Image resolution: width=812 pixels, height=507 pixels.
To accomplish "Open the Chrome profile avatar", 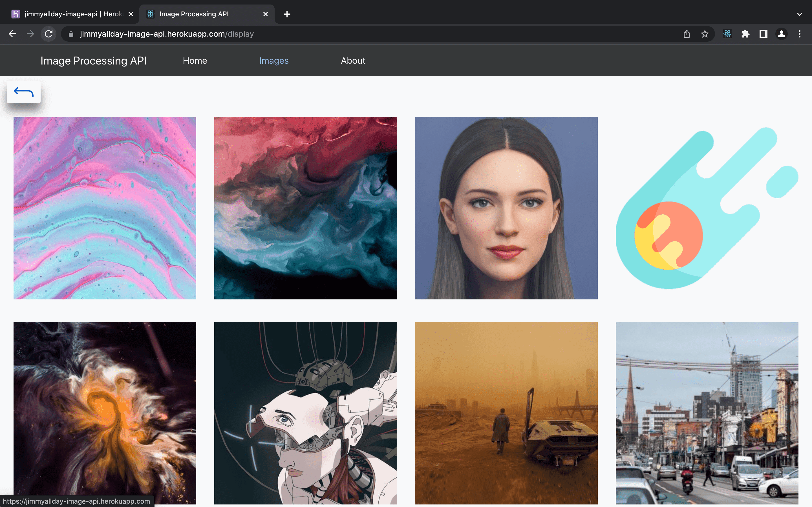I will point(781,34).
